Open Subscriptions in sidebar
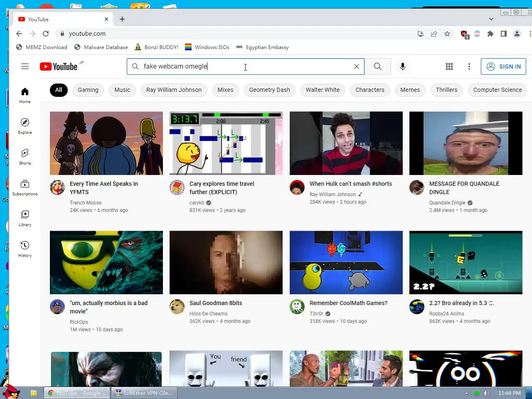The height and width of the screenshot is (399, 532). coord(25,188)
